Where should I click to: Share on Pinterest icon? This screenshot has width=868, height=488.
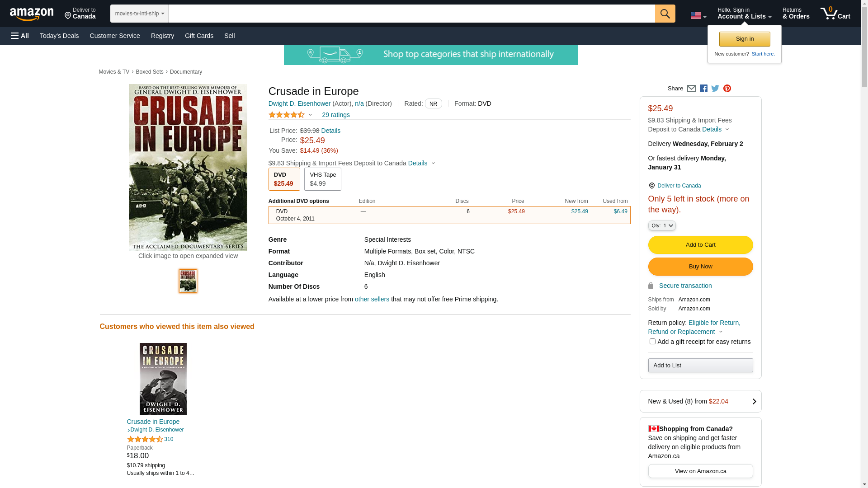pyautogui.click(x=727, y=89)
